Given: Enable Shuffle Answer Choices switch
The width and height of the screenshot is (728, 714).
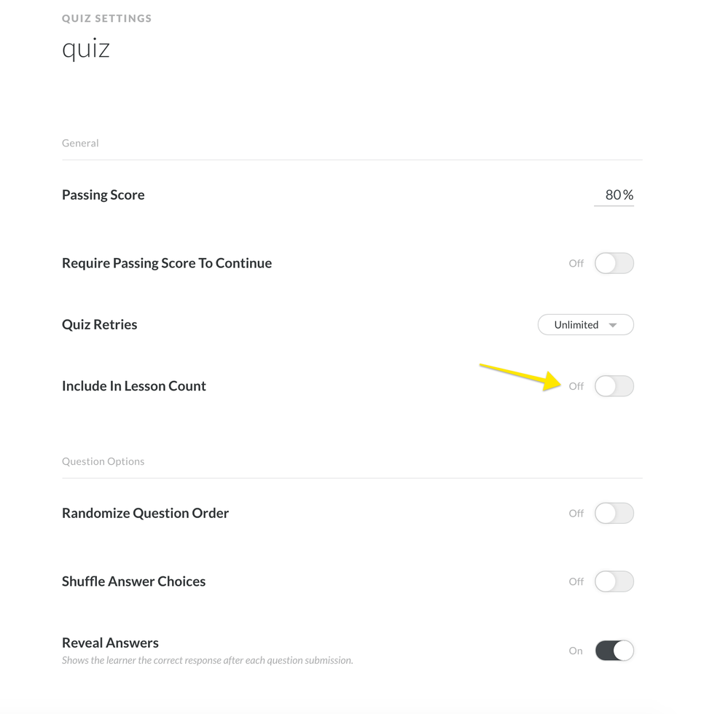Looking at the screenshot, I should 614,581.
